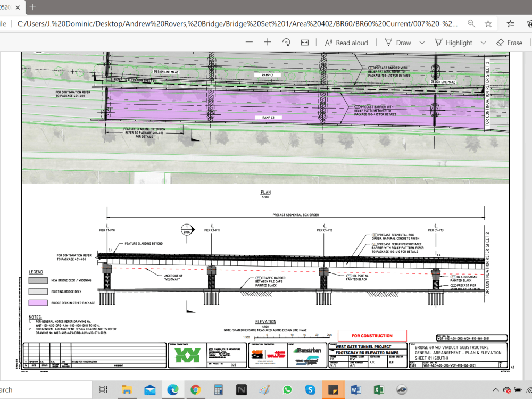The height and width of the screenshot is (399, 532).
Task: Zoom out with the minus button
Action: point(249,43)
